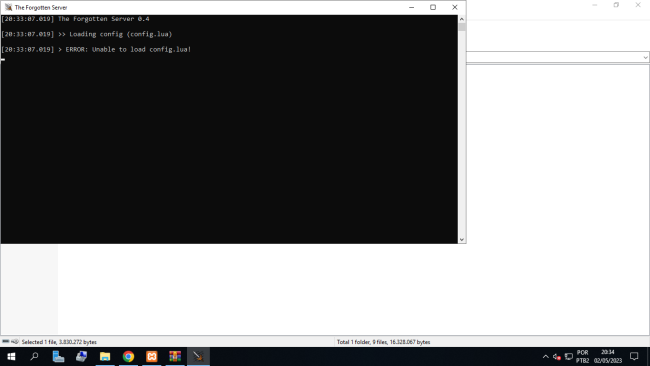The image size is (650, 366).
Task: Click the drive icon in status bar
Action: (6, 342)
